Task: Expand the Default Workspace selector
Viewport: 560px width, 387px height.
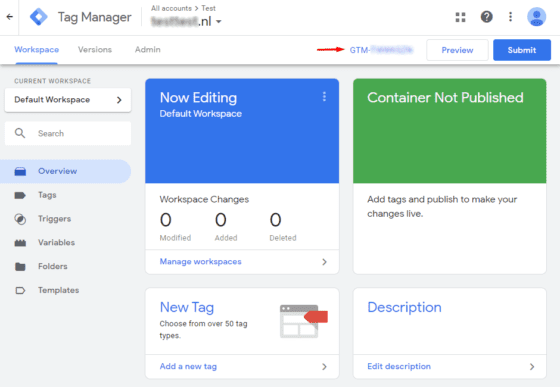Action: (68, 100)
